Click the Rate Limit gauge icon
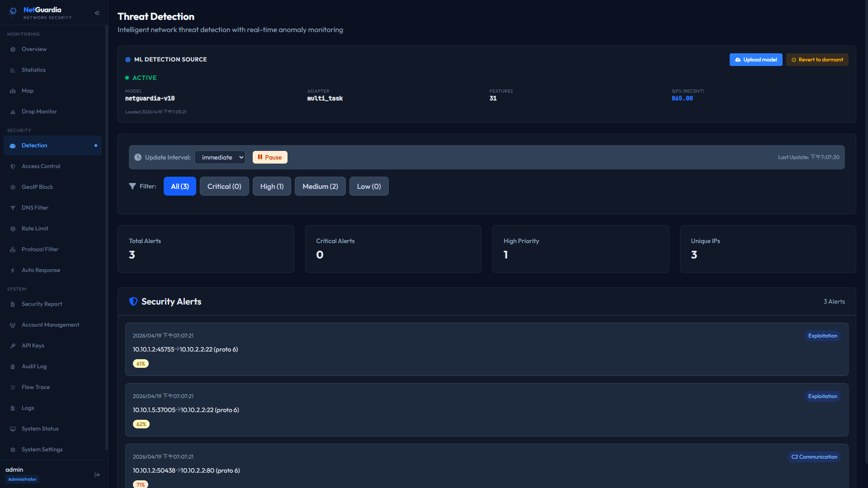Viewport: 868px width, 488px height. click(x=13, y=229)
